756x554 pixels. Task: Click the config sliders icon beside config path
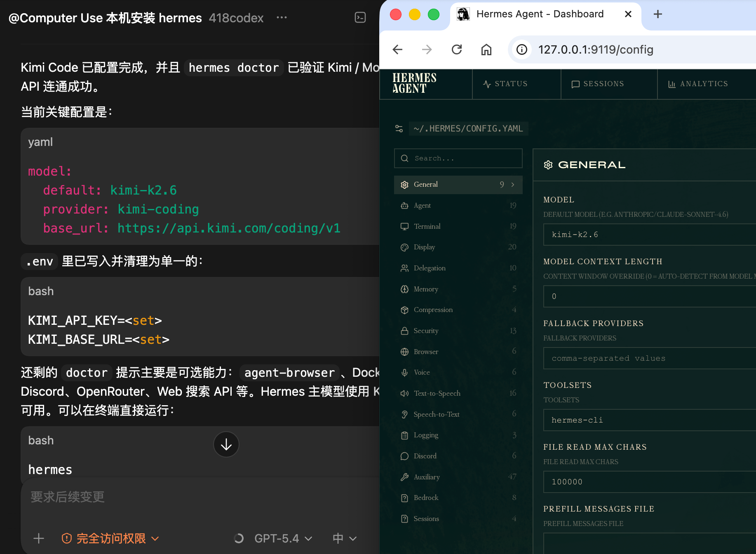[399, 129]
